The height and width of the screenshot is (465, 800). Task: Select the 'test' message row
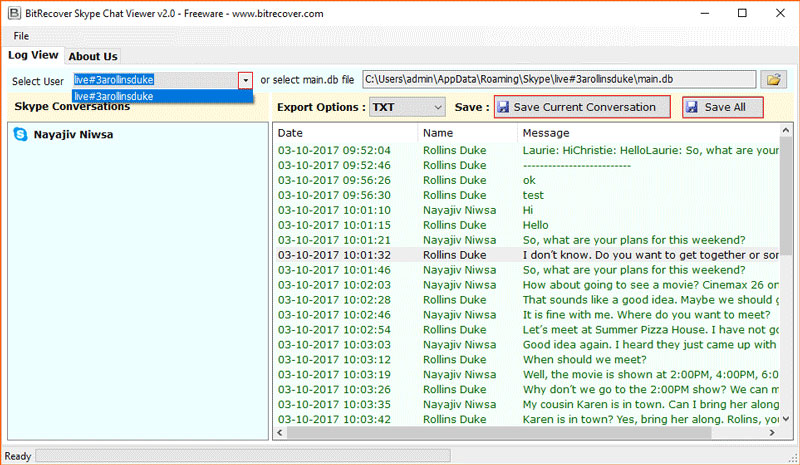[527, 195]
